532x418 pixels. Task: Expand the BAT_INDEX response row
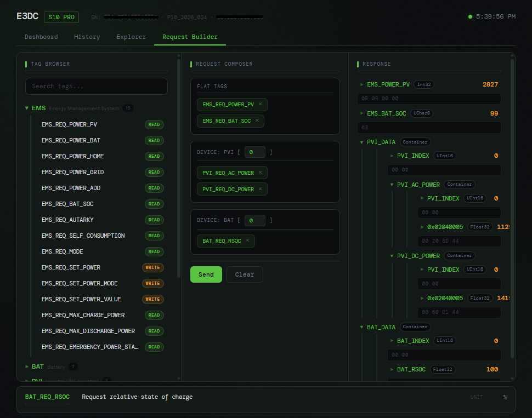pos(392,340)
